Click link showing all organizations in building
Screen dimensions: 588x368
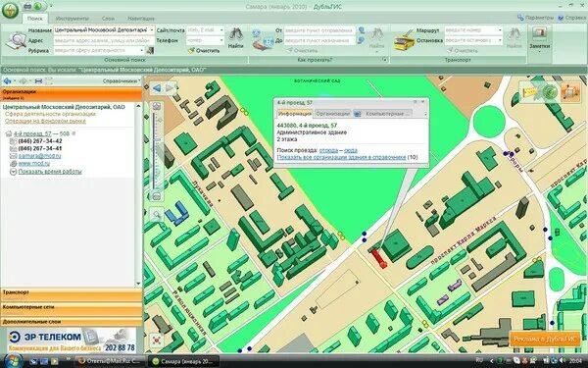click(x=341, y=157)
